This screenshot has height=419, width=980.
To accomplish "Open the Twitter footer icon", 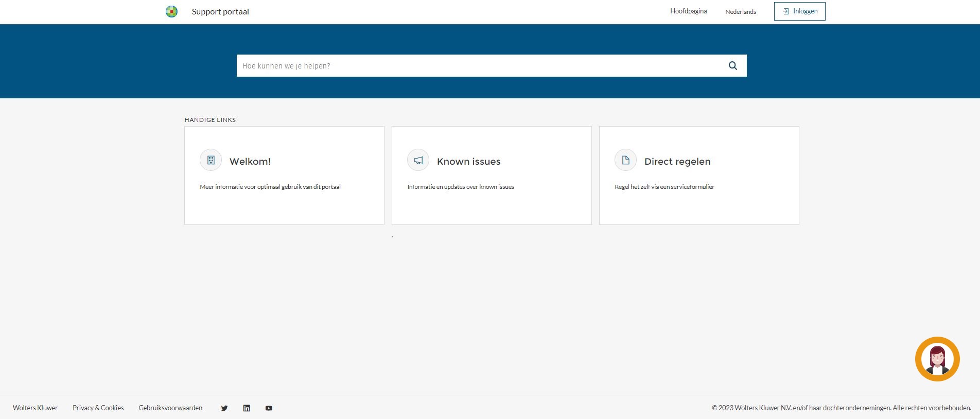I will point(224,408).
